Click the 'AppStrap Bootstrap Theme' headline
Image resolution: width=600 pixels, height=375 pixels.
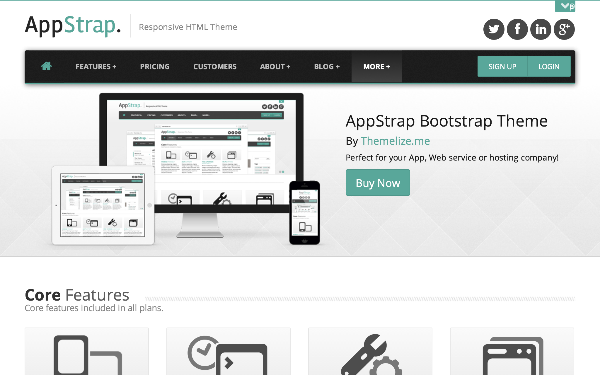point(447,121)
